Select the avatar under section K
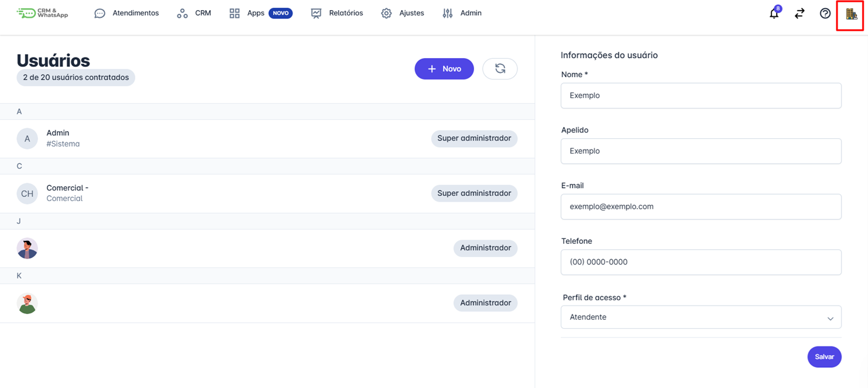 [27, 303]
